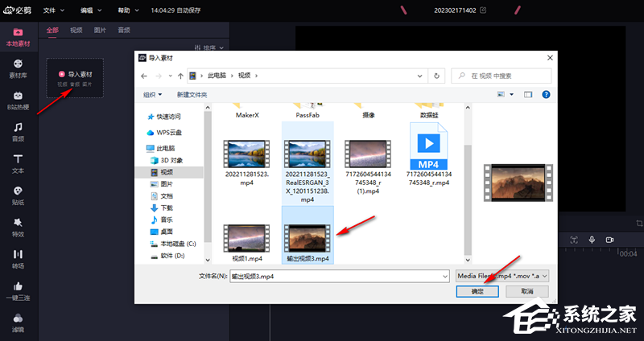Image resolution: width=644 pixels, height=341 pixels.
Task: Open the 转场 transitions section
Action: click(18, 259)
